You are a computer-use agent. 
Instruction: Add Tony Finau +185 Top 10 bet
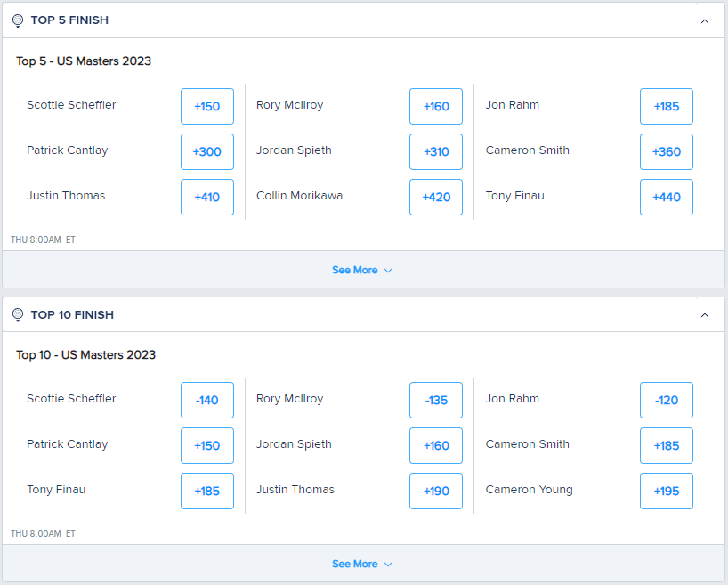coord(207,492)
